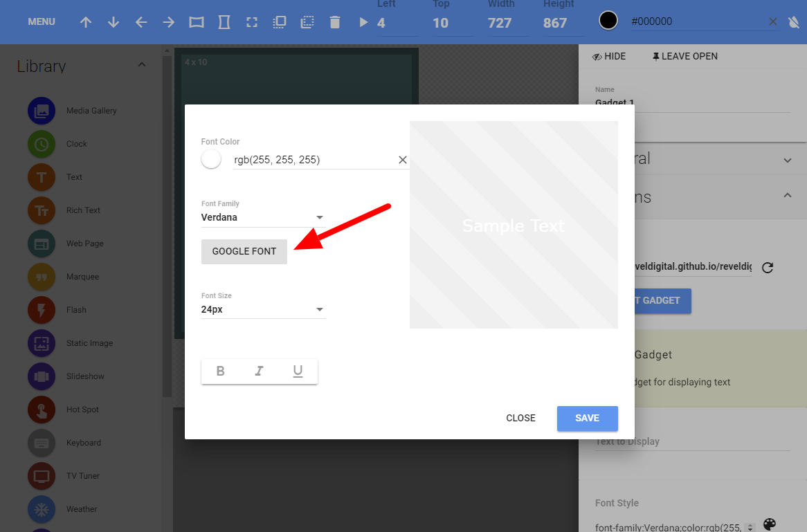Click the Left position value 4

pyautogui.click(x=397, y=23)
